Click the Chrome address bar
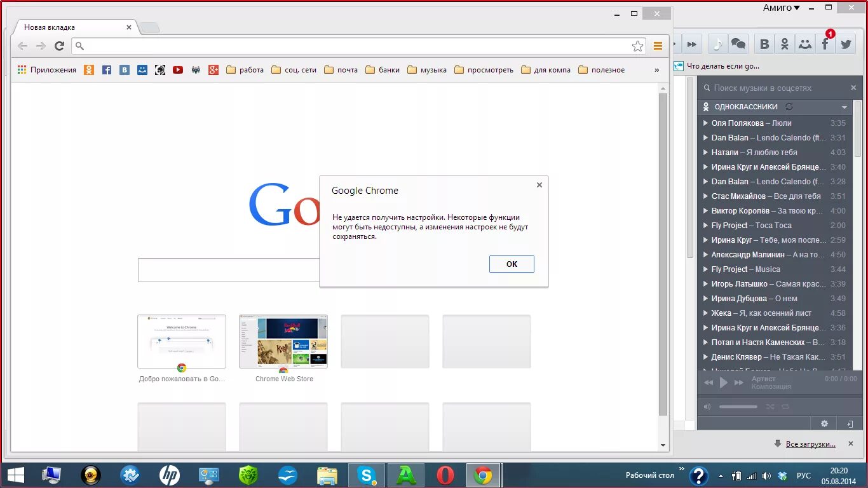 click(359, 46)
